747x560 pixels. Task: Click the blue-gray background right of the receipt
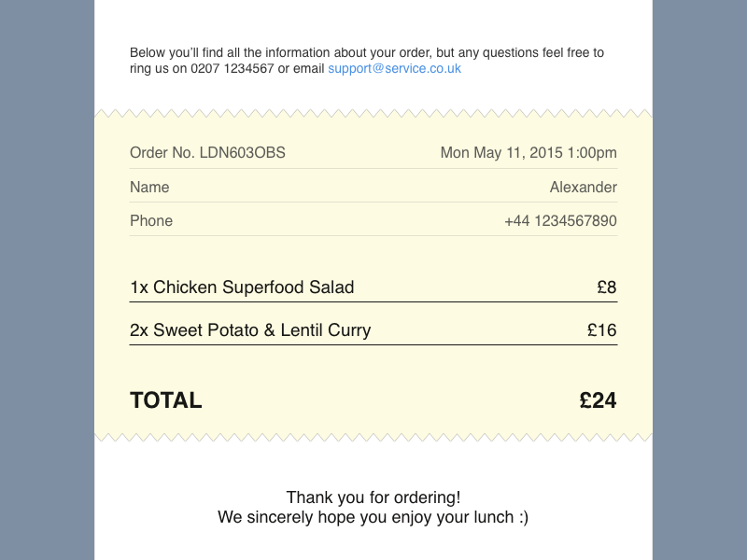pos(700,280)
